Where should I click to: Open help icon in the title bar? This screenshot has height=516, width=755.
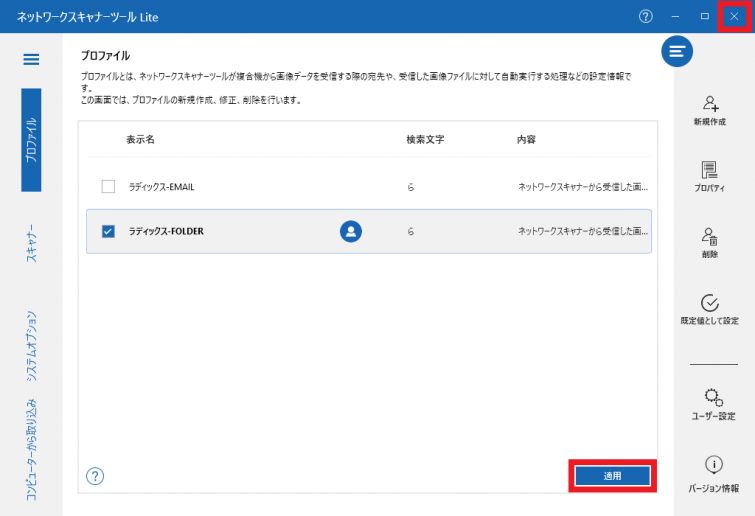[x=646, y=16]
